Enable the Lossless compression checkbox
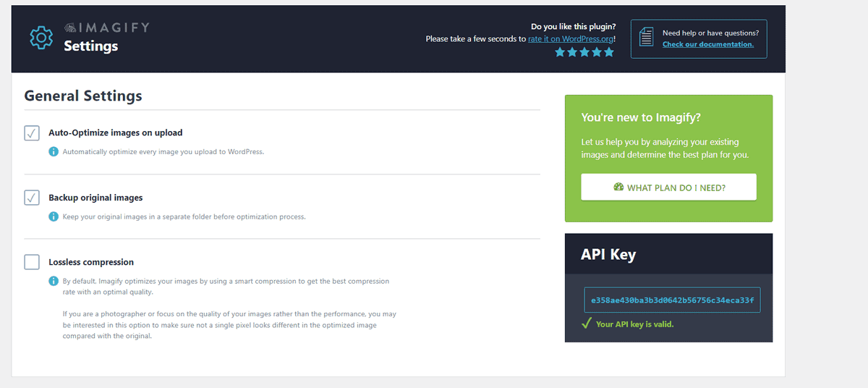This screenshot has height=388, width=868. click(32, 261)
